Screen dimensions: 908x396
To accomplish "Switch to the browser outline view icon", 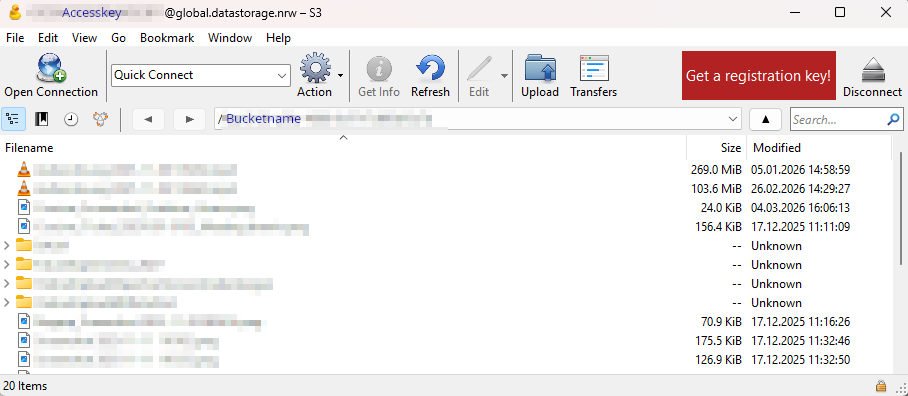I will pos(13,120).
